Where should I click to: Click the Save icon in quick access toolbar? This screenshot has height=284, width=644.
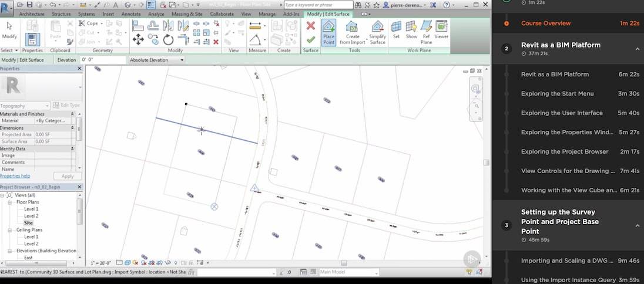pyautogui.click(x=29, y=5)
